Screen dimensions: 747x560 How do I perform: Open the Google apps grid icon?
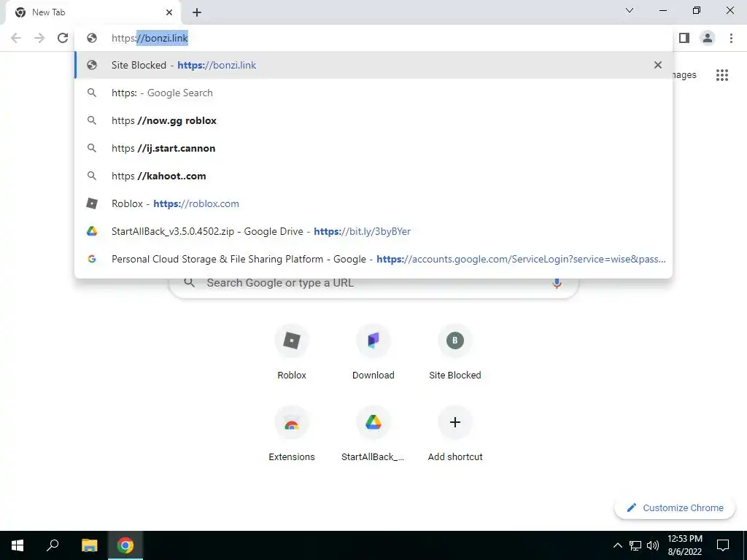[722, 75]
